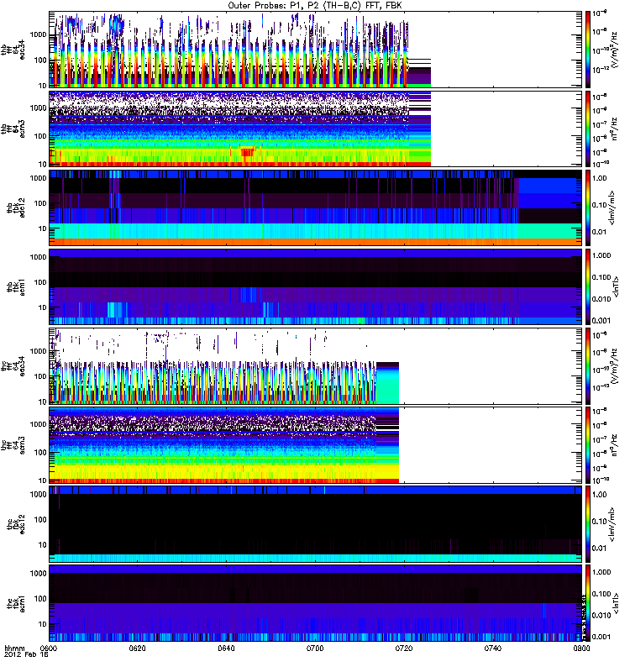Click the color bar of thb fbk edc12 panel
630x672 pixels.
click(x=587, y=207)
